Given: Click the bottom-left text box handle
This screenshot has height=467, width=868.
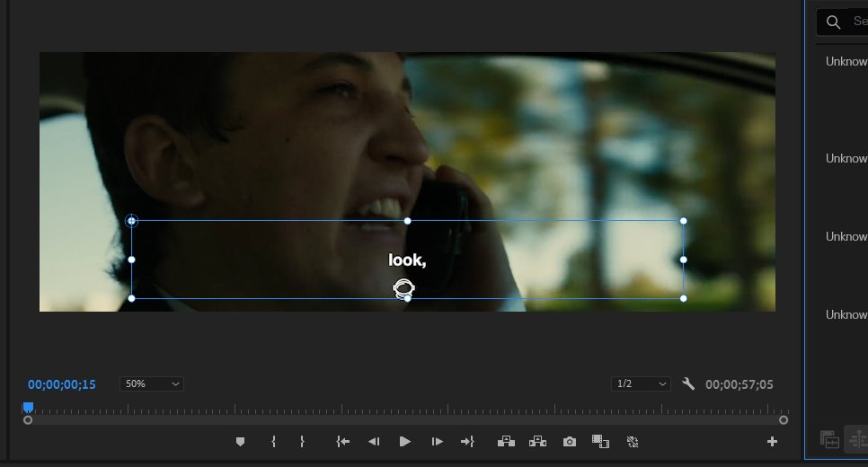Looking at the screenshot, I should point(131,298).
